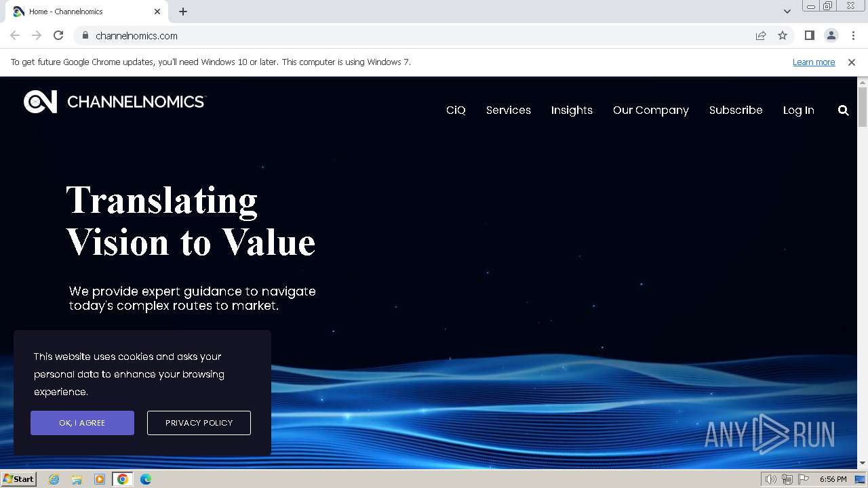Click the browser forward arrow

[x=37, y=35]
